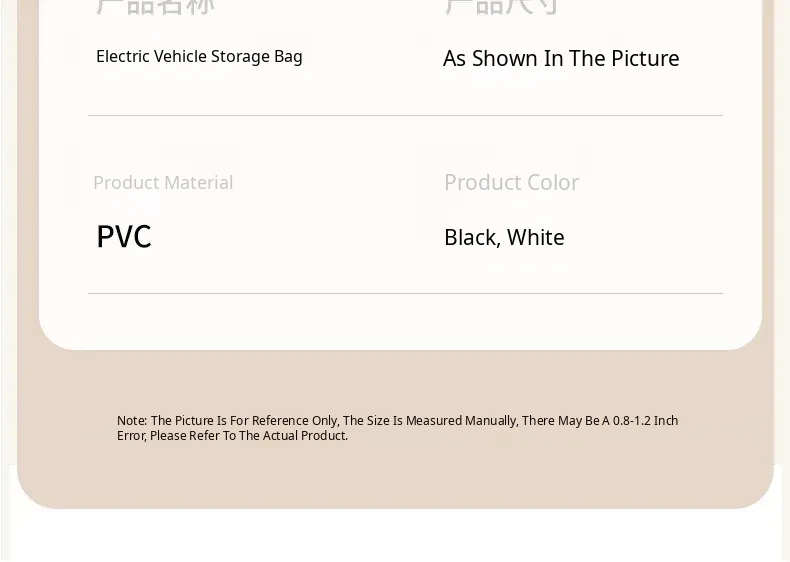
Task: Click the cut-off Chinese product name heading
Action: click(156, 7)
